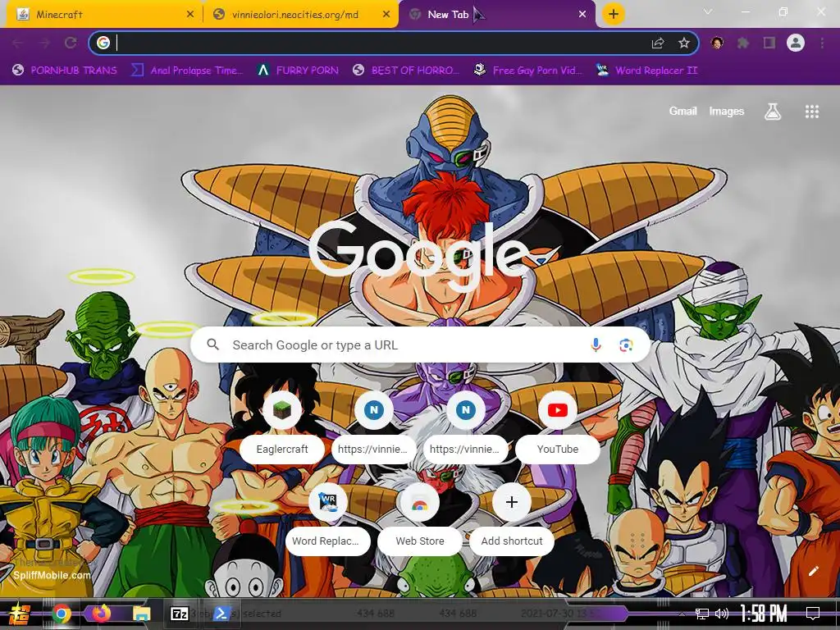
Task: Open the BEST OF HORRO... bookmark
Action: point(406,71)
